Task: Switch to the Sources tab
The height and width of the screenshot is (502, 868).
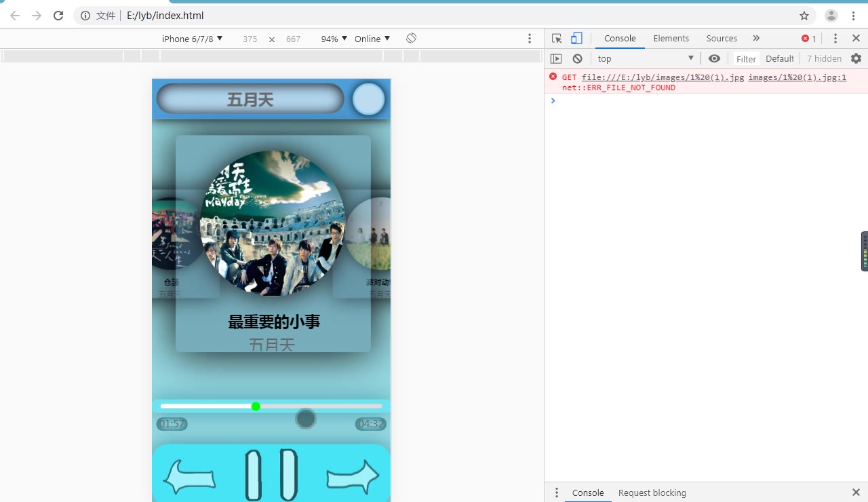Action: pyautogui.click(x=722, y=39)
